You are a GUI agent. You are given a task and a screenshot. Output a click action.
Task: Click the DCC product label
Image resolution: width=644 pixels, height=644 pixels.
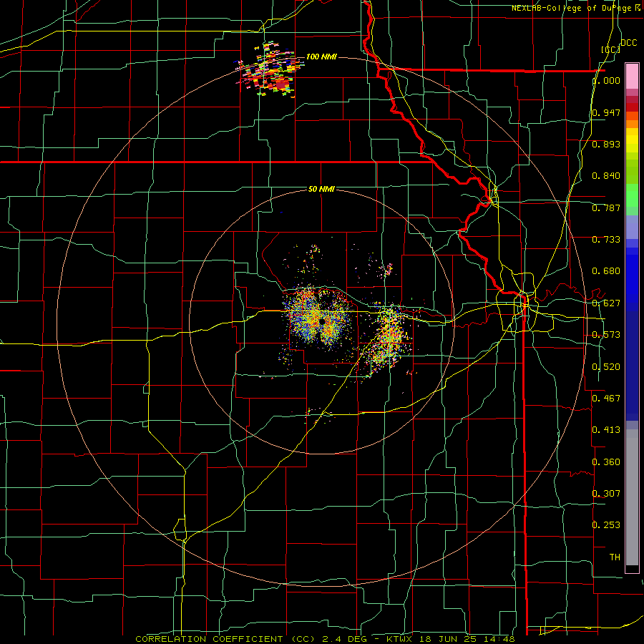tap(628, 43)
